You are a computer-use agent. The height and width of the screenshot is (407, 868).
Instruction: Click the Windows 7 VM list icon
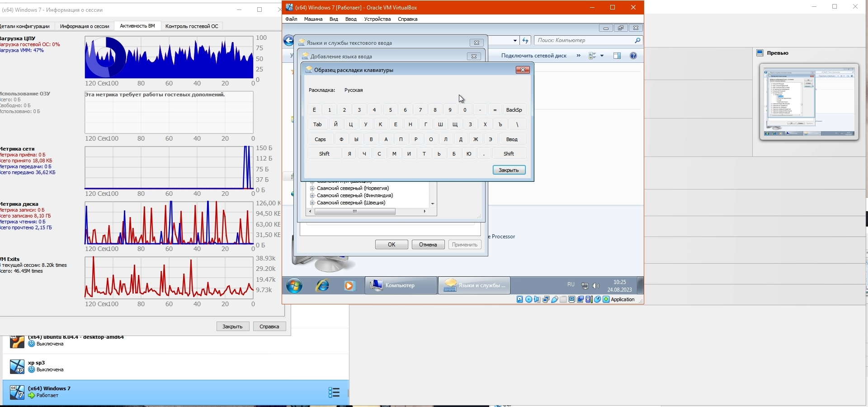coord(17,392)
